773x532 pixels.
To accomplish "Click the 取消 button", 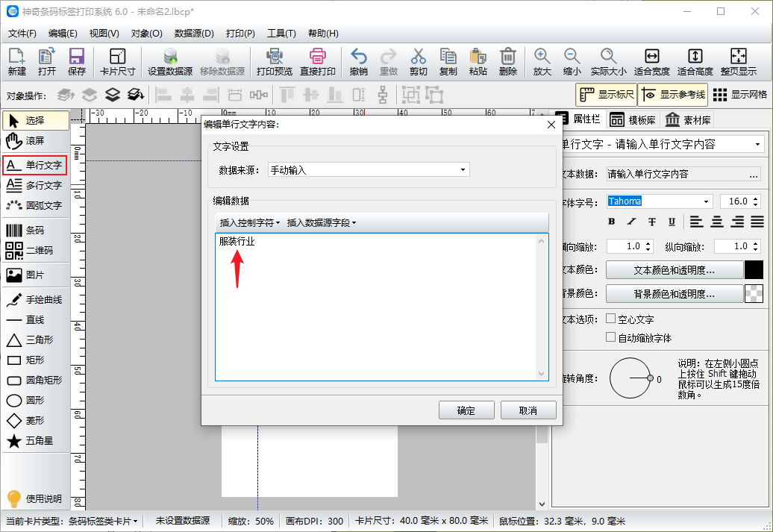I will click(528, 410).
